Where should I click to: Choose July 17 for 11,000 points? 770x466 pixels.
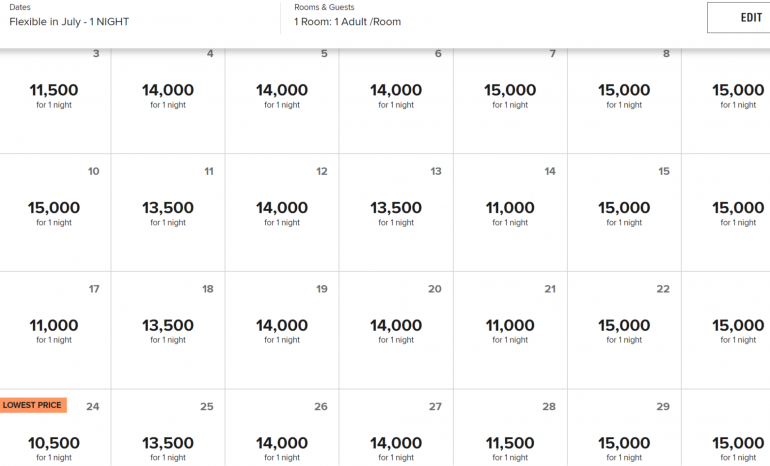click(54, 330)
